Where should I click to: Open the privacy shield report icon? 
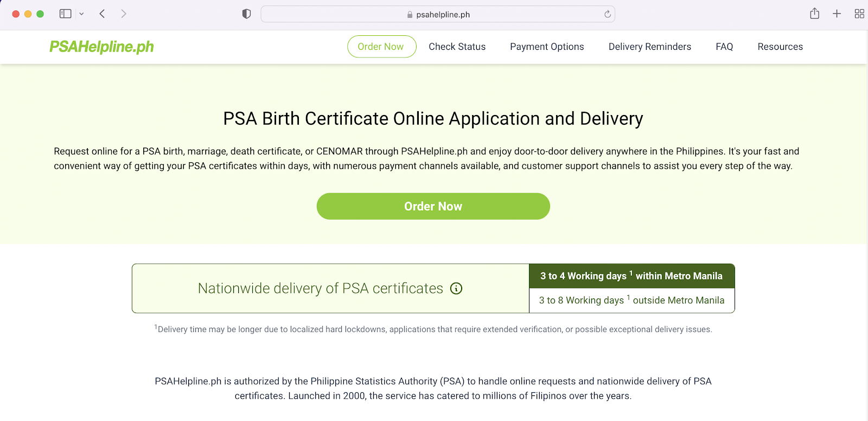(x=246, y=14)
